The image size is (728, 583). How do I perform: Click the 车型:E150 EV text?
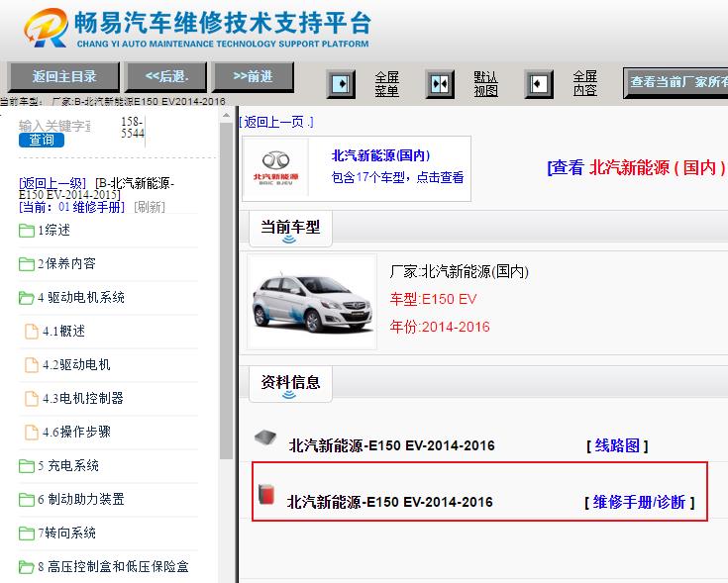[x=433, y=299]
